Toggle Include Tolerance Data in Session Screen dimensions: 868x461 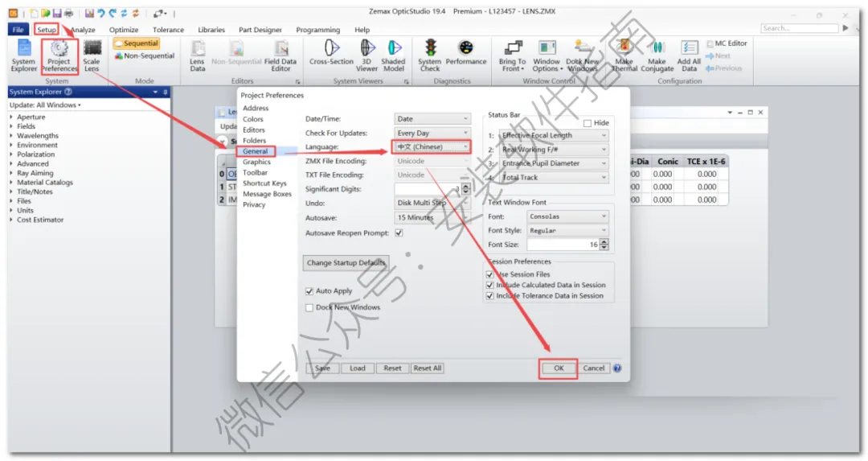point(490,296)
